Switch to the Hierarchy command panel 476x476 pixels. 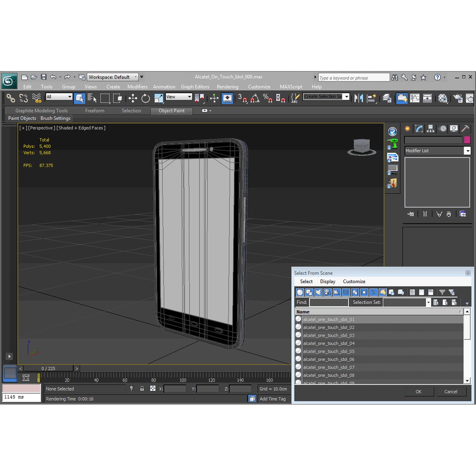pyautogui.click(x=431, y=129)
